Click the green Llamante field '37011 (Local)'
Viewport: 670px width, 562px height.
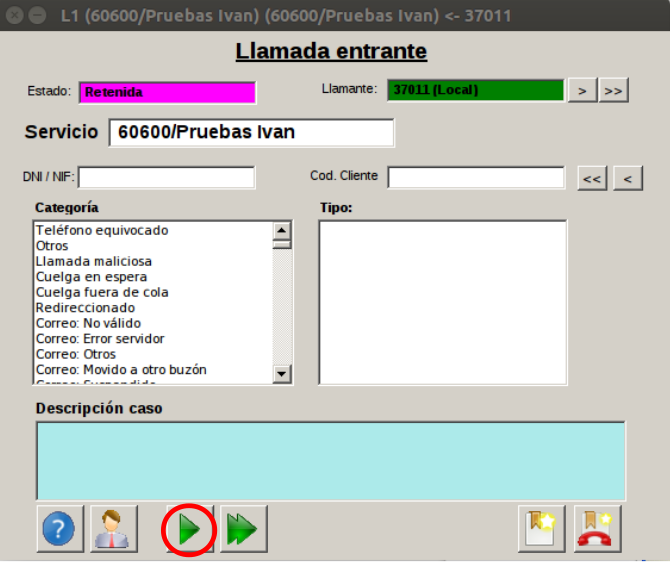pyautogui.click(x=476, y=90)
